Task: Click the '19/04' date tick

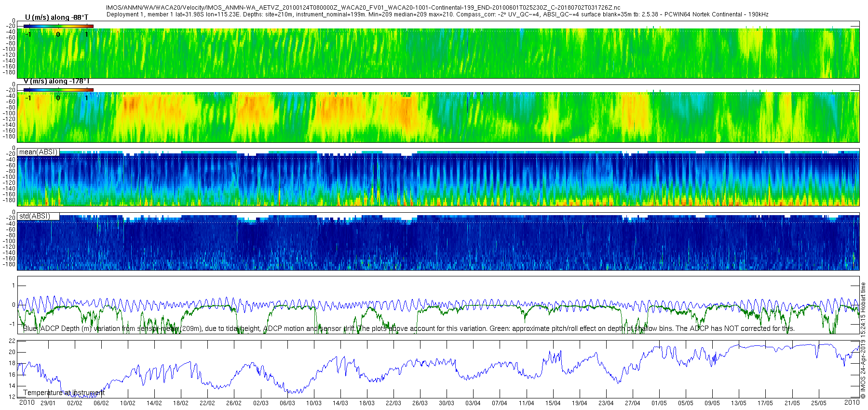Action: coord(579,403)
